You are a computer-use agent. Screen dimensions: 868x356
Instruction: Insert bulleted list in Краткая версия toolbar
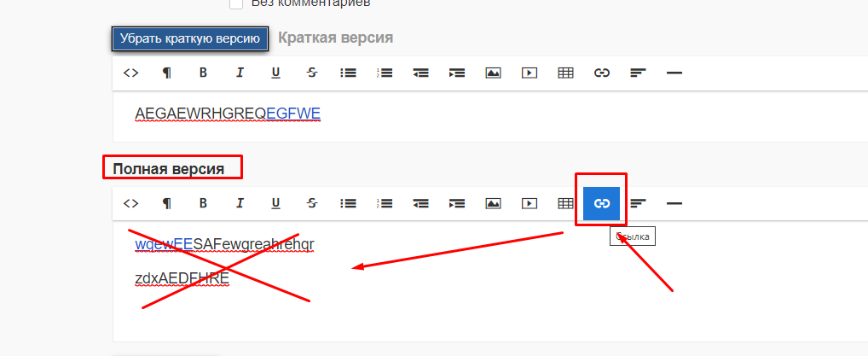pyautogui.click(x=348, y=73)
